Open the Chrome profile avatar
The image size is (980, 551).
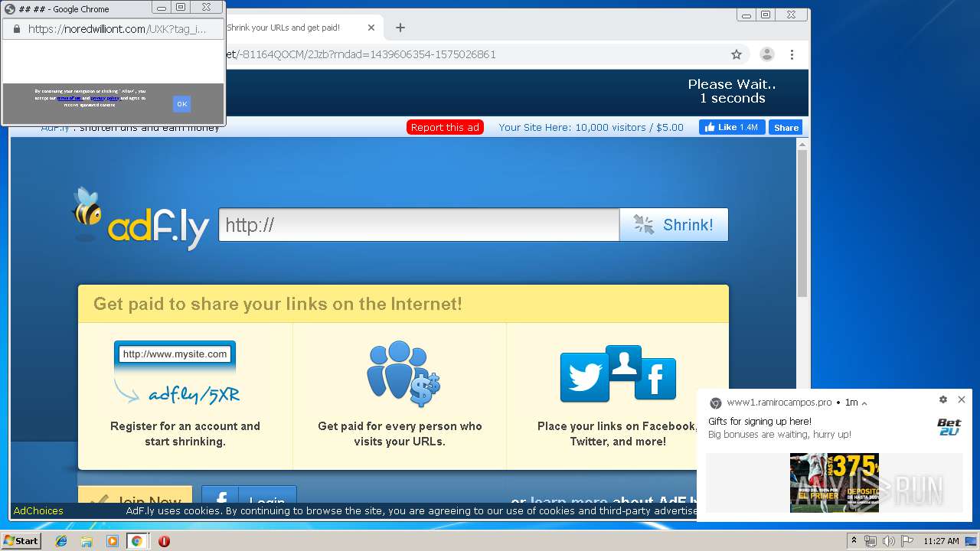pos(766,54)
